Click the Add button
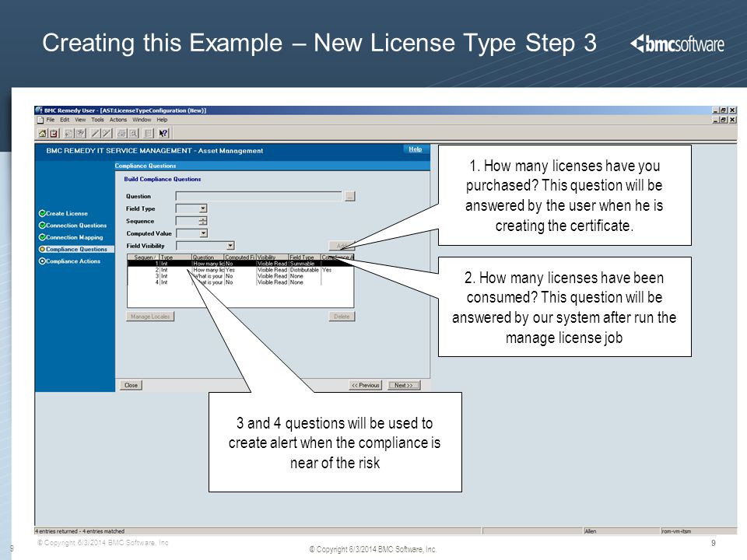The image size is (747, 560). pos(342,246)
